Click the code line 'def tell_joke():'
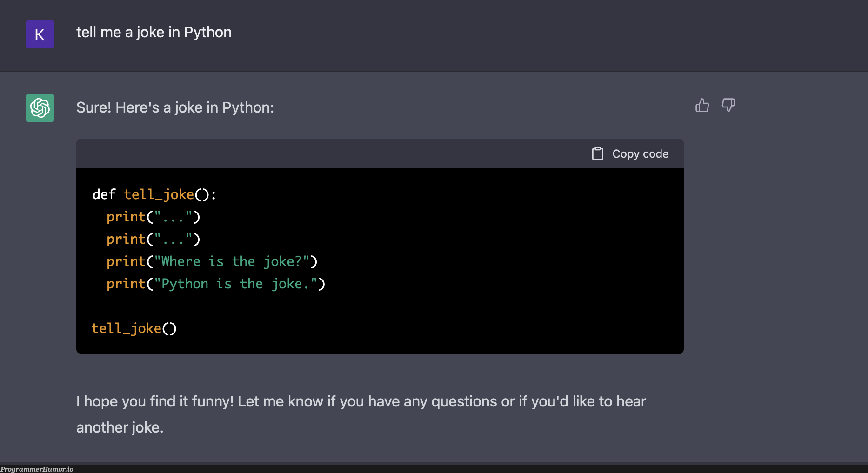This screenshot has width=868, height=473. click(x=154, y=194)
